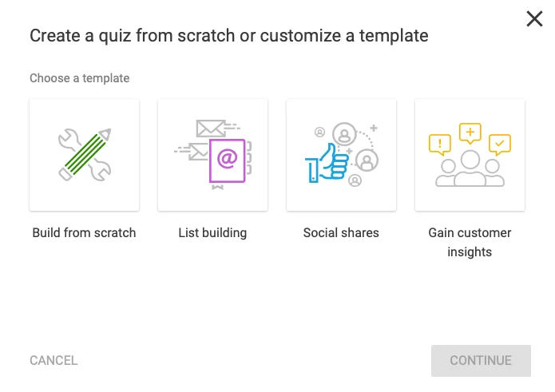Image resolution: width=555 pixels, height=392 pixels.
Task: Click the Build from scratch label
Action: pyautogui.click(x=84, y=233)
